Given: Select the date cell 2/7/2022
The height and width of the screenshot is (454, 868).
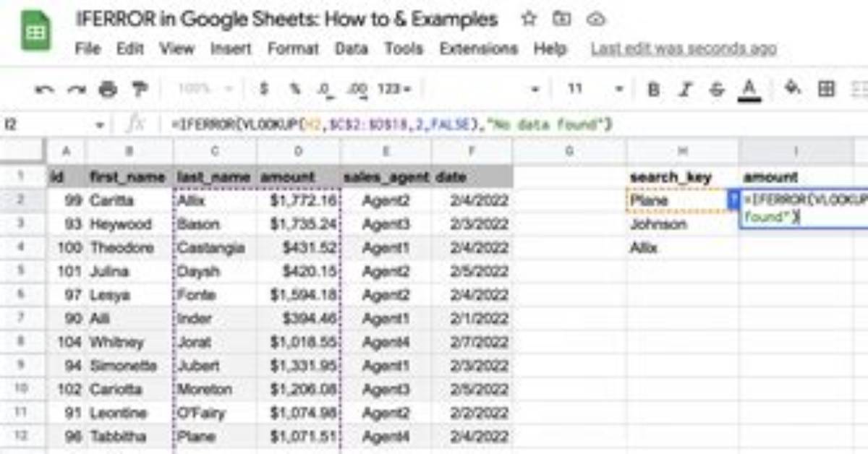Looking at the screenshot, I should coord(472,342).
